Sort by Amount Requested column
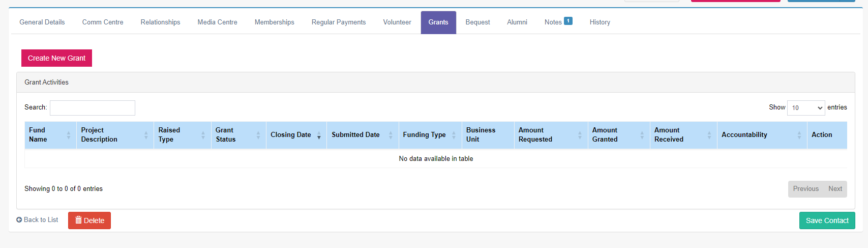 [551, 135]
